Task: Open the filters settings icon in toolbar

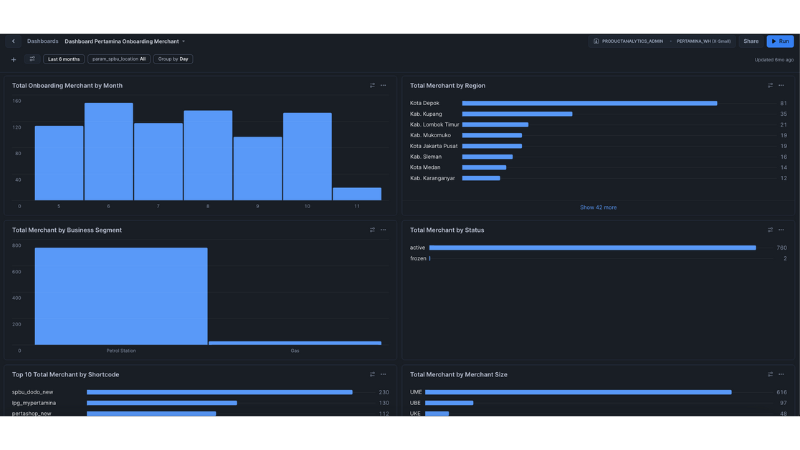Action: point(32,59)
